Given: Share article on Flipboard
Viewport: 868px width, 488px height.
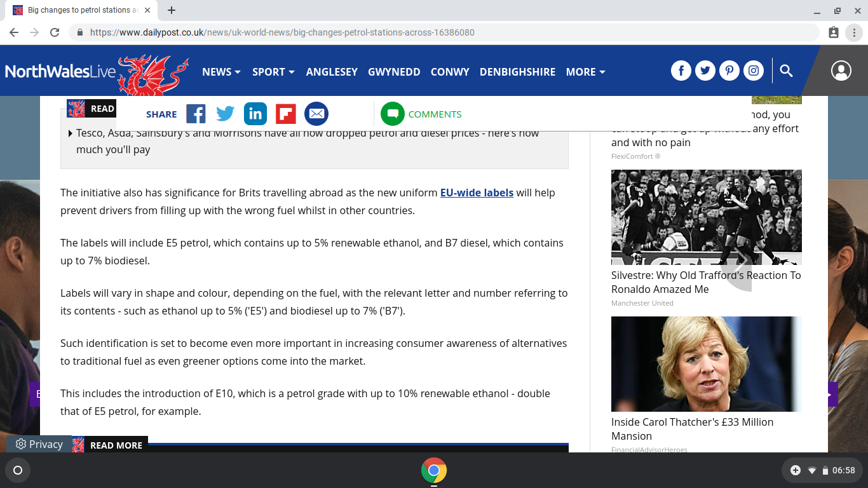Looking at the screenshot, I should point(286,114).
